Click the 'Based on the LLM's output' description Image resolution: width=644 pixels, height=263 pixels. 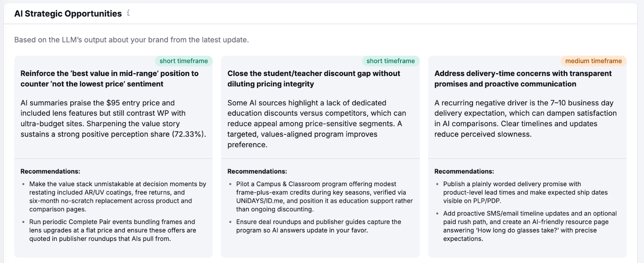point(132,40)
